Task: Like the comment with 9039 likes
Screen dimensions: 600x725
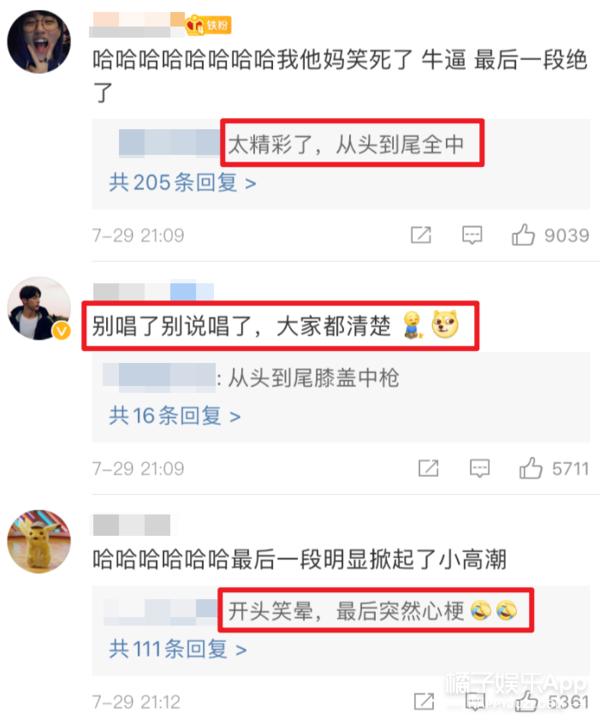Action: [523, 234]
